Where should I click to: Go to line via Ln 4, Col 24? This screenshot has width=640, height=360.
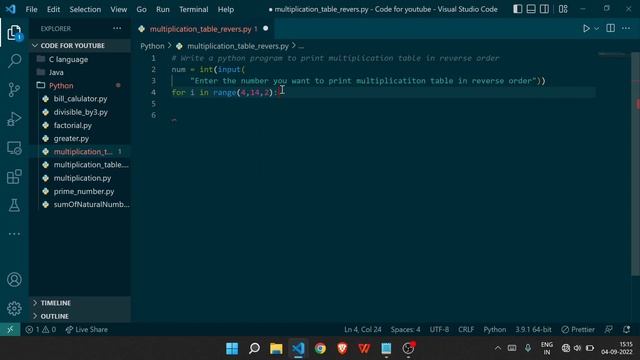[x=362, y=329]
